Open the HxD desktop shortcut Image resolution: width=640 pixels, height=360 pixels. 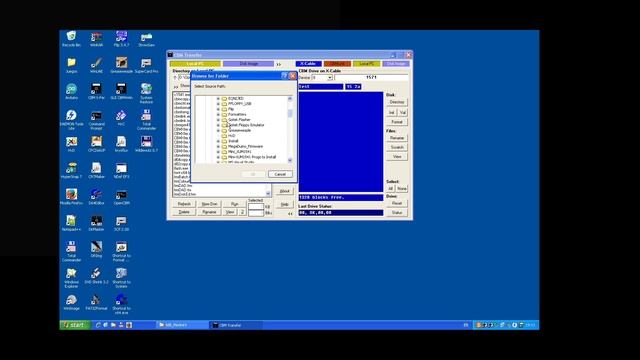[x=71, y=144]
